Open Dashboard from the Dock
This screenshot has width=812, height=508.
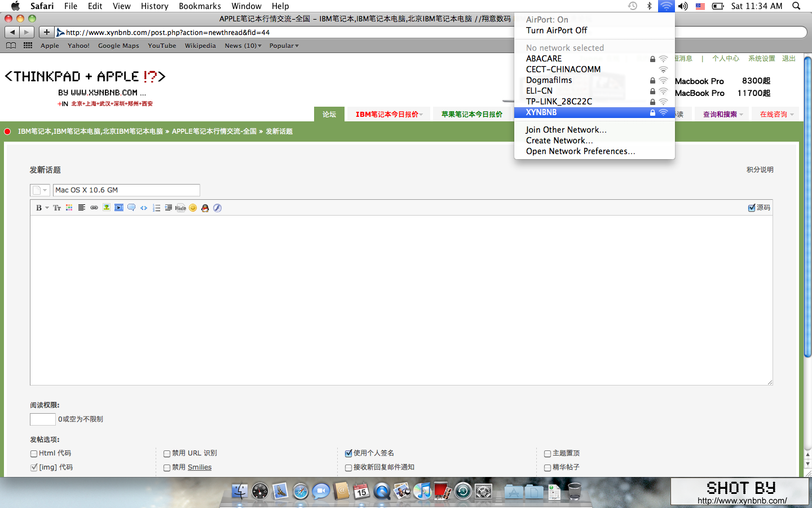(x=260, y=492)
